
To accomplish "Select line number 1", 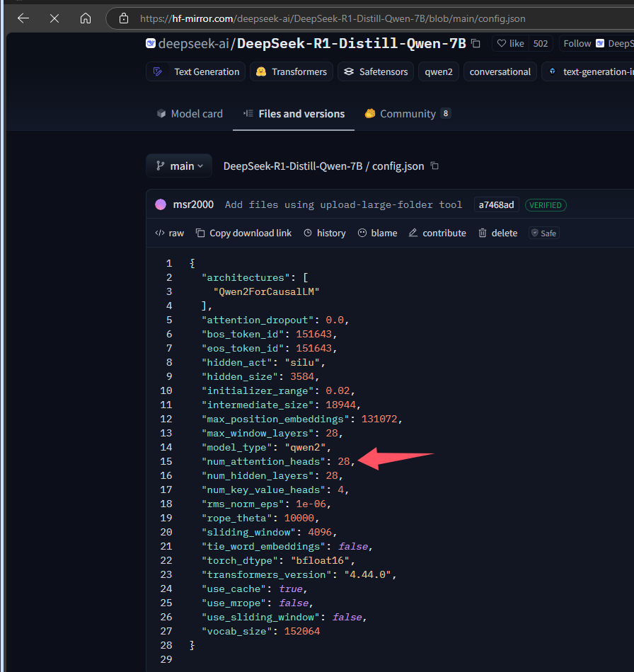I will [x=169, y=263].
